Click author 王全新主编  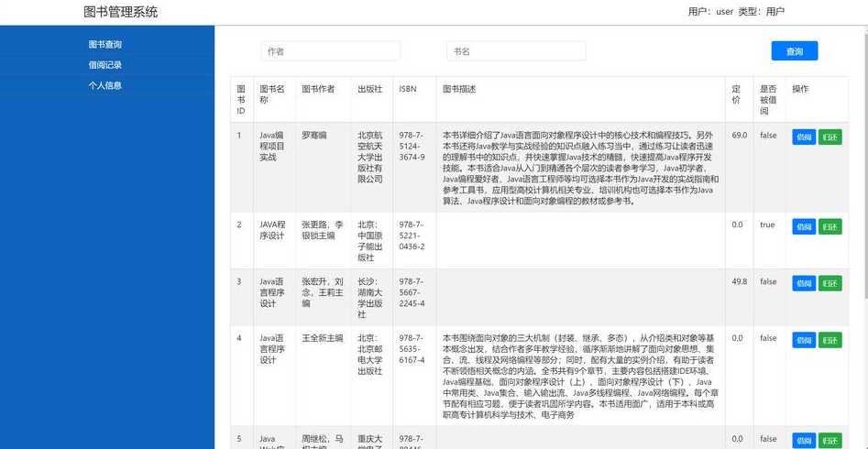coord(323,338)
